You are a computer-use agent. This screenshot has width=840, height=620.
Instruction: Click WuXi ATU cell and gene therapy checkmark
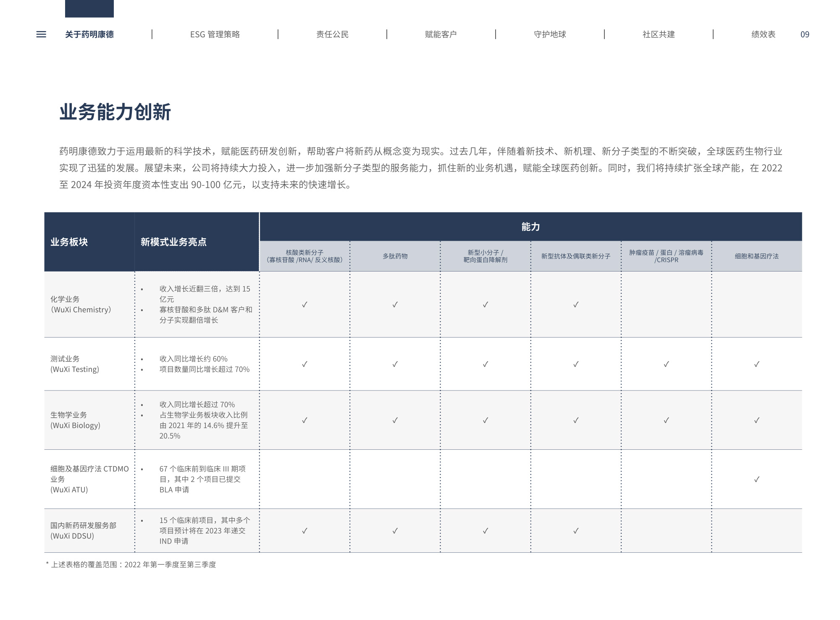(x=756, y=479)
